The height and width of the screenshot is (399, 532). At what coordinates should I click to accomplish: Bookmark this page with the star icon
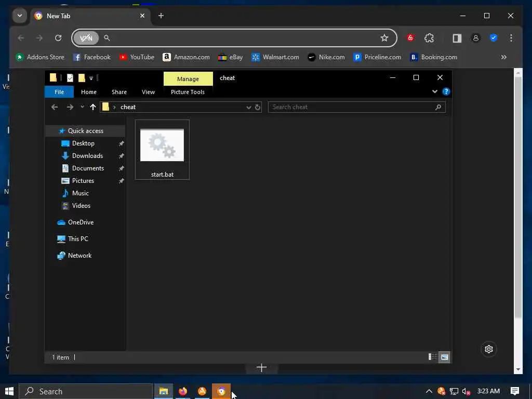pyautogui.click(x=384, y=38)
